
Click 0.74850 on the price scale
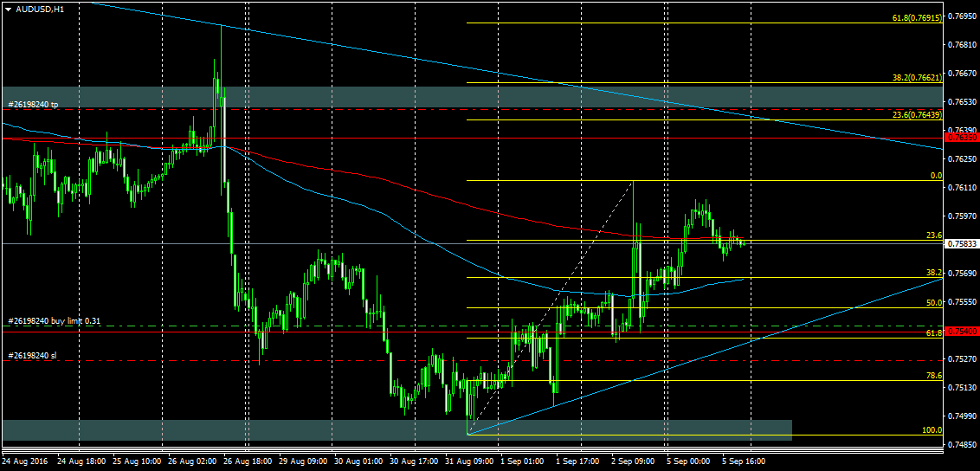coord(961,445)
